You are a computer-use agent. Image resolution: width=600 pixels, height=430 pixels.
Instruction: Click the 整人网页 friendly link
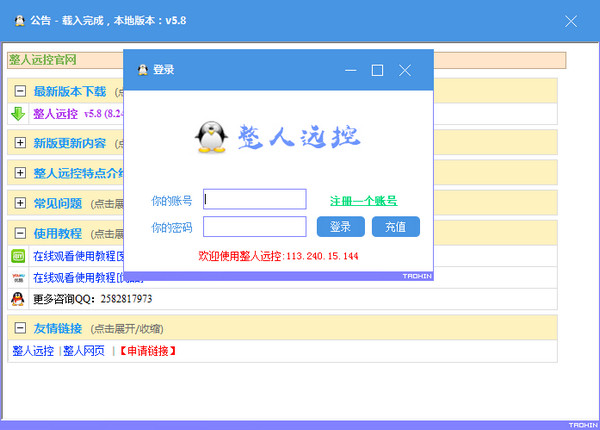tap(84, 351)
